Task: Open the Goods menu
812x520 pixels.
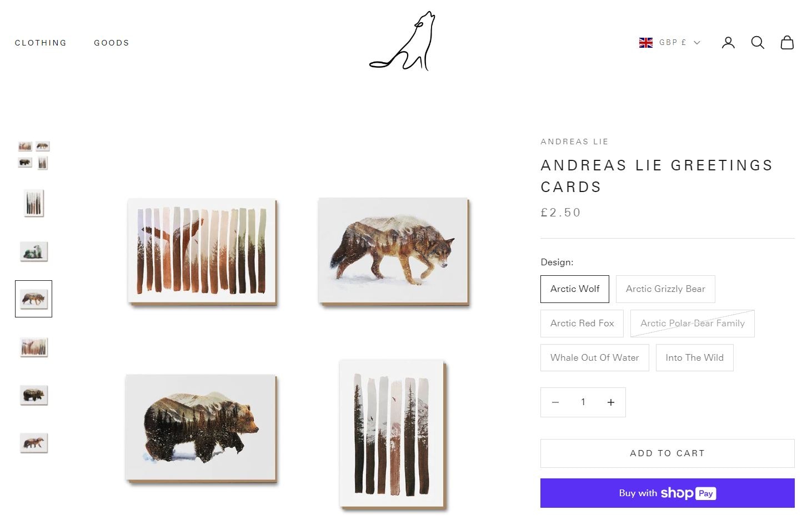Action: [112, 43]
